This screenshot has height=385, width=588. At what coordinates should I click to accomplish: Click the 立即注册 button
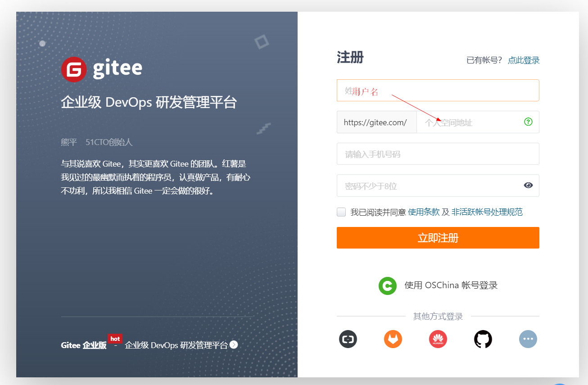(438, 238)
